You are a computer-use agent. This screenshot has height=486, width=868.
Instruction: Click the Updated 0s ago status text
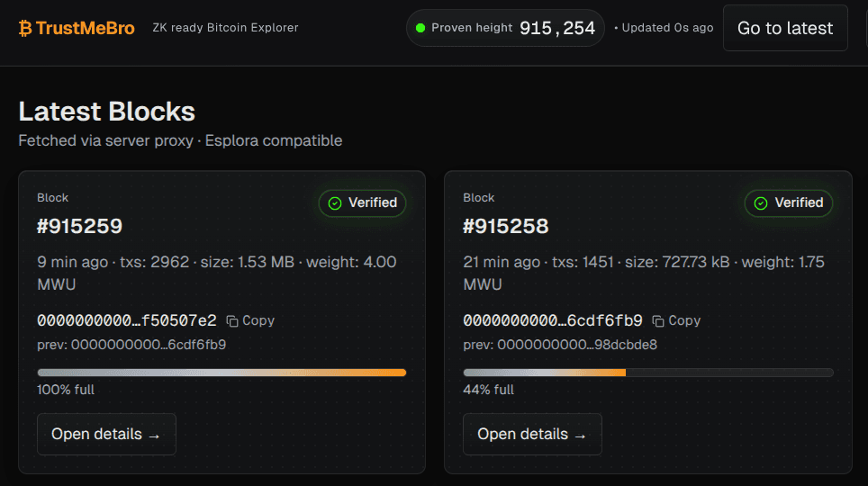pyautogui.click(x=664, y=28)
